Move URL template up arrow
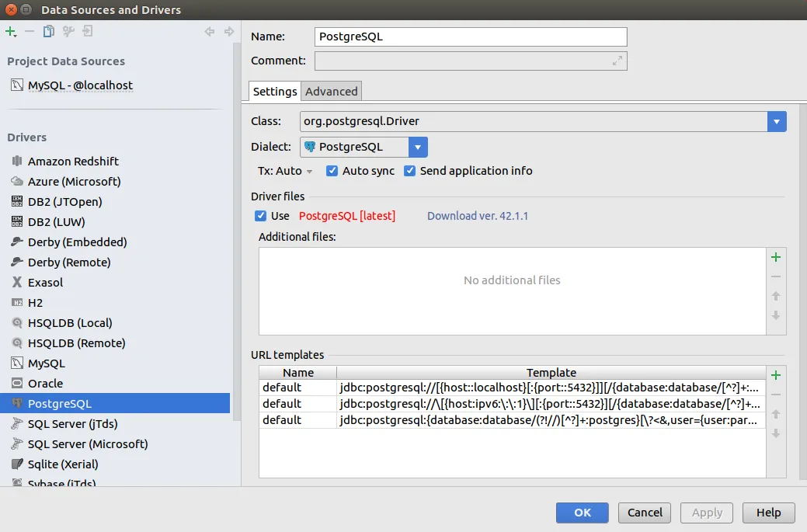The height and width of the screenshot is (532, 807). 776,414
